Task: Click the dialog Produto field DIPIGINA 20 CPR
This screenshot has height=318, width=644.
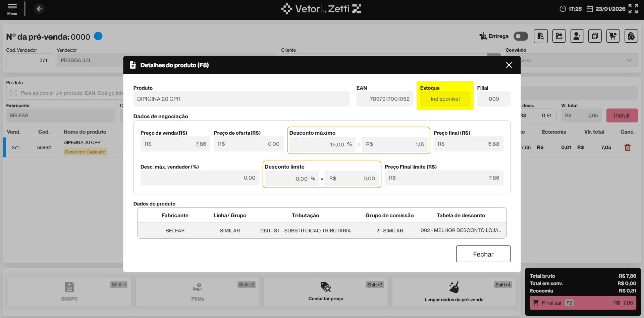Action: [241, 99]
